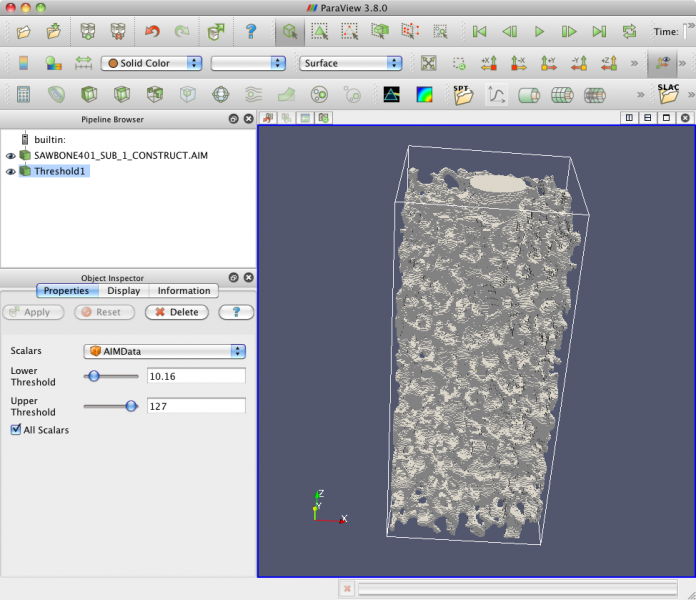Toggle the interact cube mode icon
This screenshot has height=600, width=696.
(290, 32)
